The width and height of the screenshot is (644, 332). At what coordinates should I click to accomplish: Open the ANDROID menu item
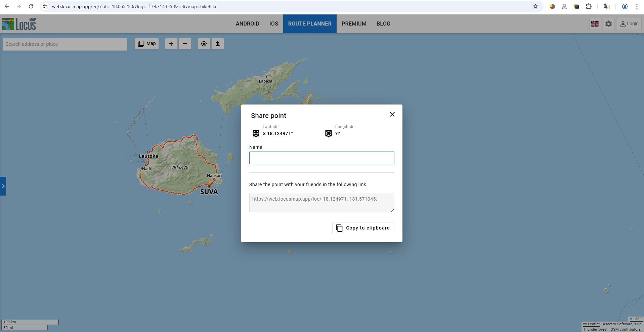tap(247, 24)
